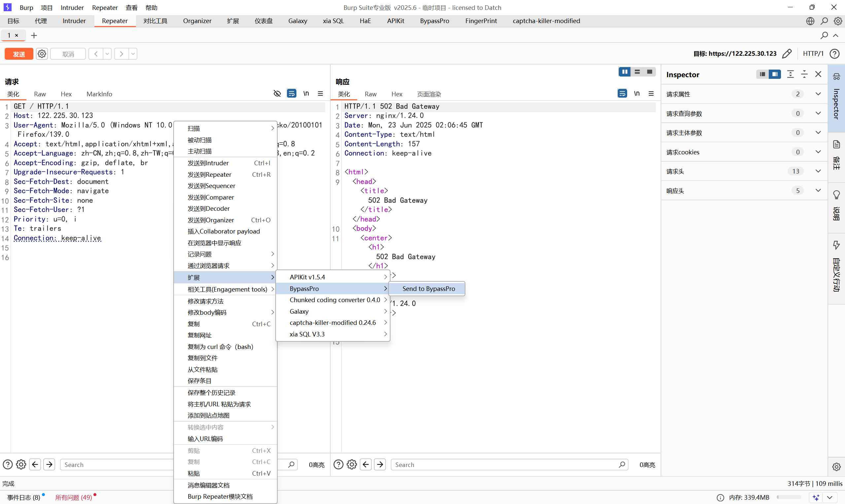Image resolution: width=845 pixels, height=504 pixels.
Task: Open 所有问题 (49) issues link
Action: [73, 497]
